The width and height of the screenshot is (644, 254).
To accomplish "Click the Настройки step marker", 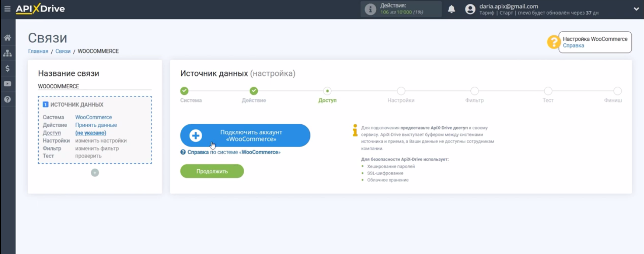I will [x=401, y=91].
